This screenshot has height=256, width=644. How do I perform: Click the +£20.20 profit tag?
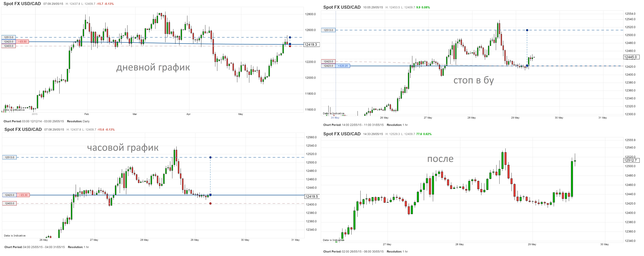coord(343,66)
